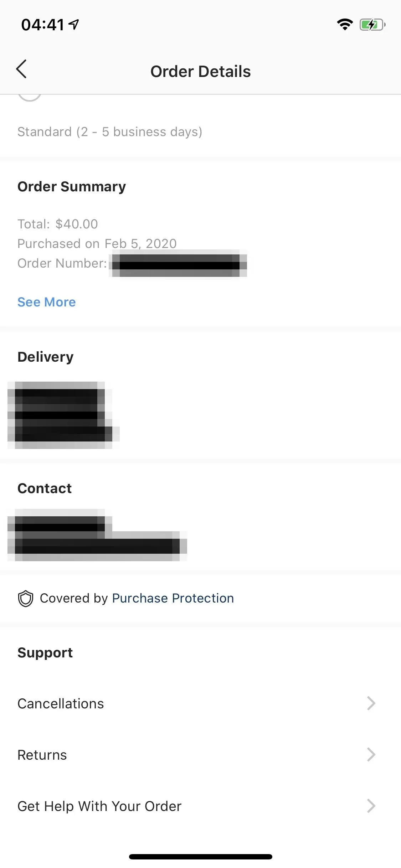Open the Returns support option
Image resolution: width=401 pixels, height=868 pixels.
click(x=200, y=755)
